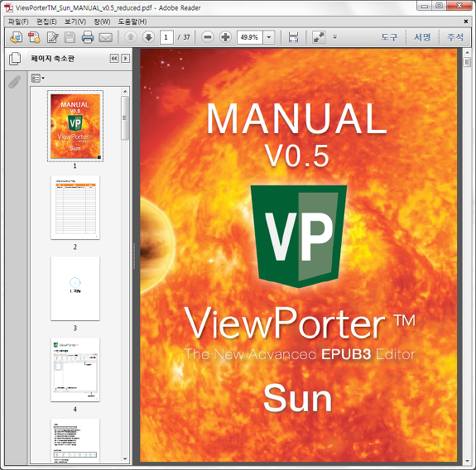Open the 도움말(H) menu
The height and width of the screenshot is (470, 476).
coord(132,22)
